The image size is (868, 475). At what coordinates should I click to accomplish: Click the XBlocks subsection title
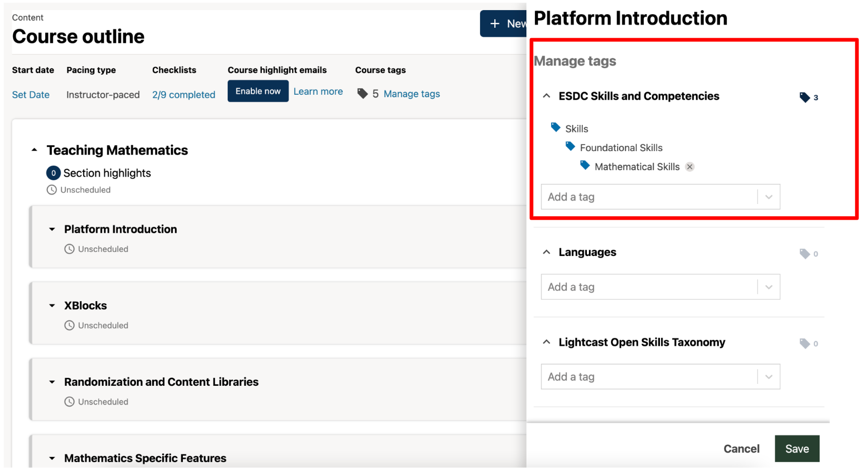point(86,306)
